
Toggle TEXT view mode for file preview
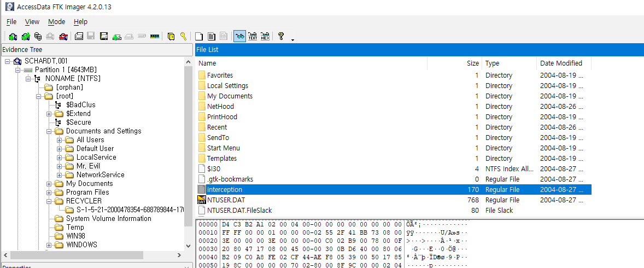click(x=253, y=36)
